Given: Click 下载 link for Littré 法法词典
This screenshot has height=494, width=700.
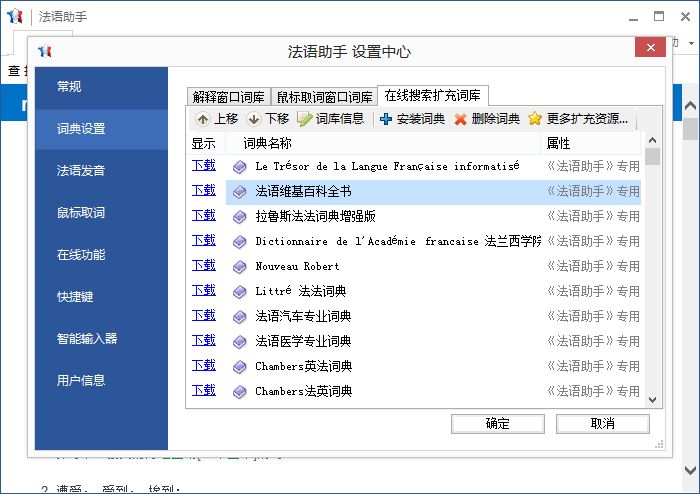Looking at the screenshot, I should 204,291.
